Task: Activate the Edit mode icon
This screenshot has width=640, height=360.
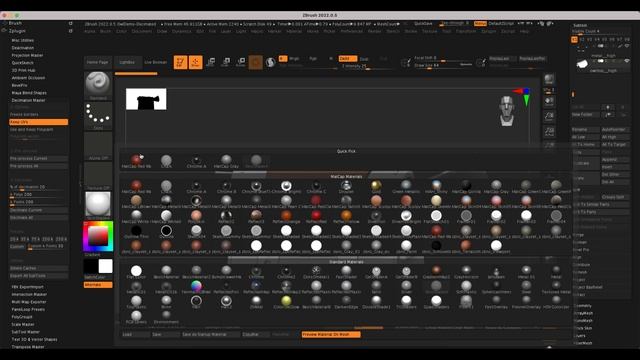Action: pos(180,62)
